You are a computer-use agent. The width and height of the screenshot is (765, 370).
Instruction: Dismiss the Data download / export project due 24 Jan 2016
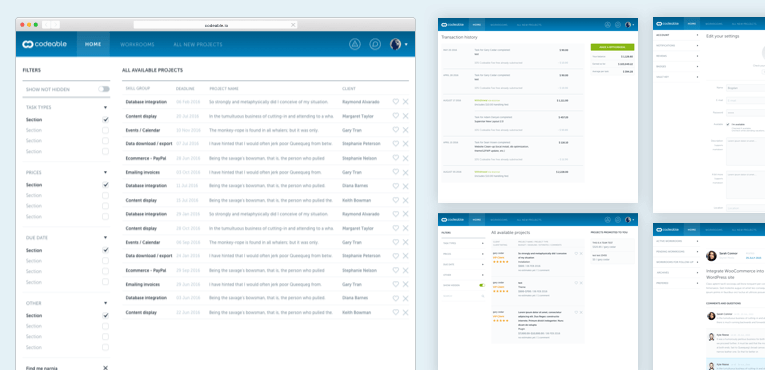point(405,256)
